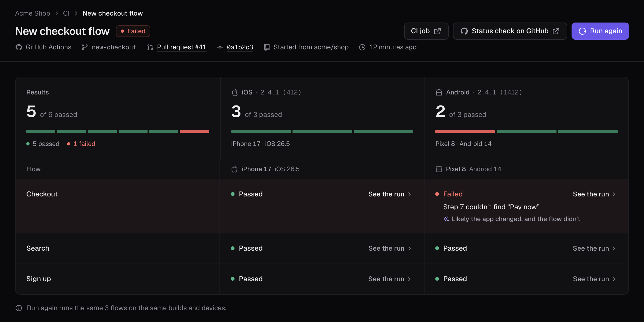Click the repository icon beside Started from acme/shop
The image size is (644, 322).
[x=266, y=47]
